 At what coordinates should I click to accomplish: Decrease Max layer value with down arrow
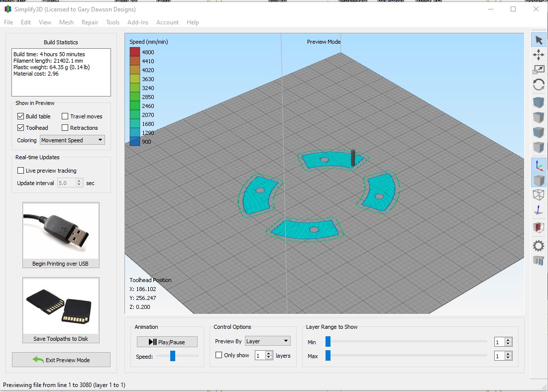coord(509,358)
